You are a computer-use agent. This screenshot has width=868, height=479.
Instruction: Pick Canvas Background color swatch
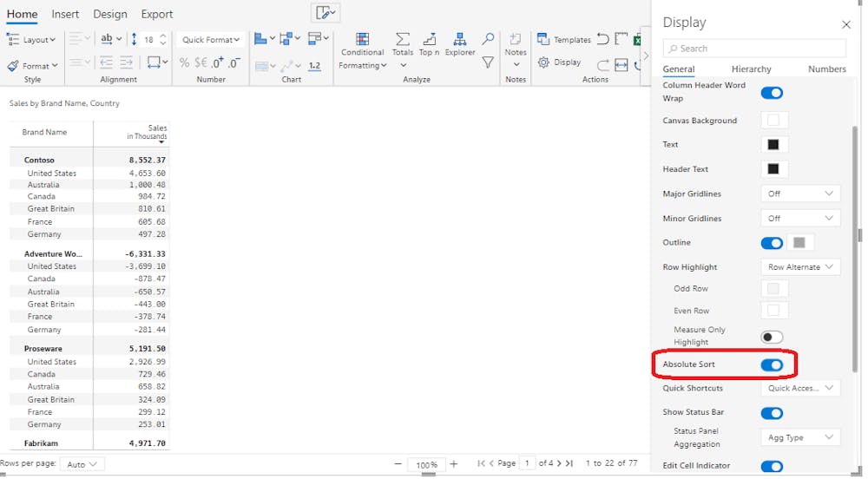point(774,120)
